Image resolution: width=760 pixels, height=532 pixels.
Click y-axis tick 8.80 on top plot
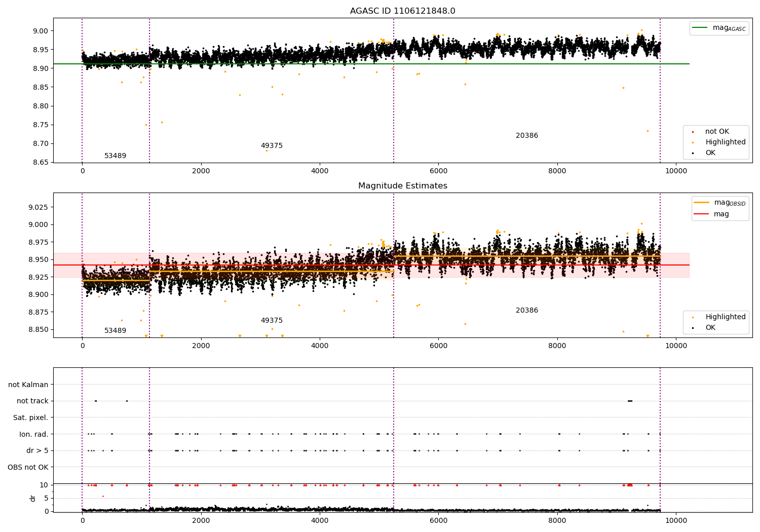(x=41, y=106)
